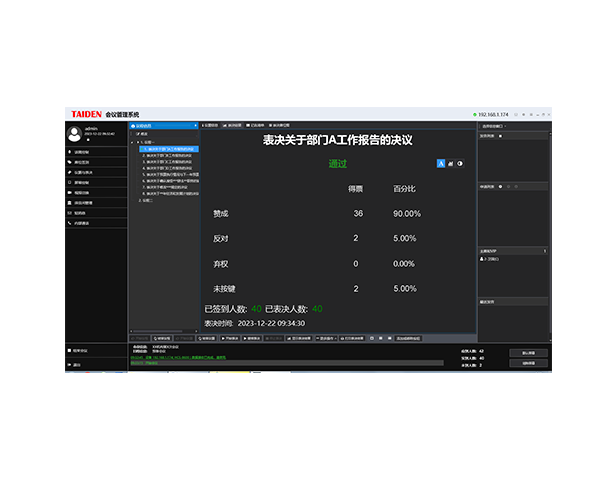Open the dropdown in the blue agenda header

[x=193, y=126]
